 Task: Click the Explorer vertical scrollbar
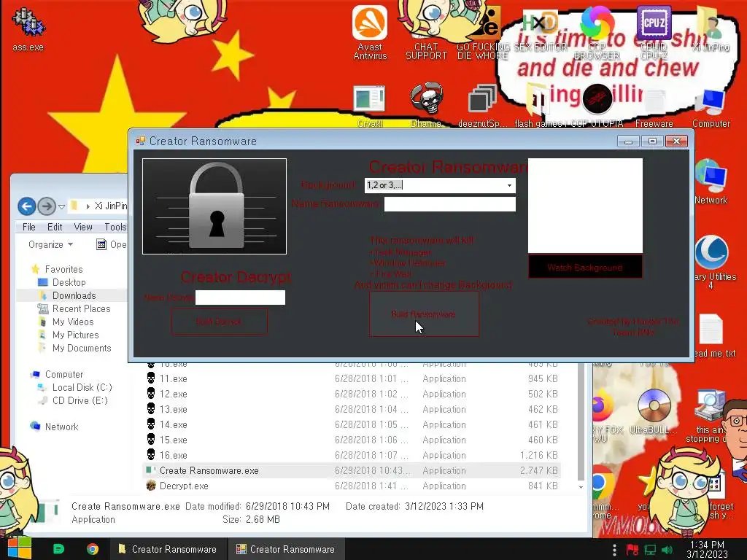point(581,424)
